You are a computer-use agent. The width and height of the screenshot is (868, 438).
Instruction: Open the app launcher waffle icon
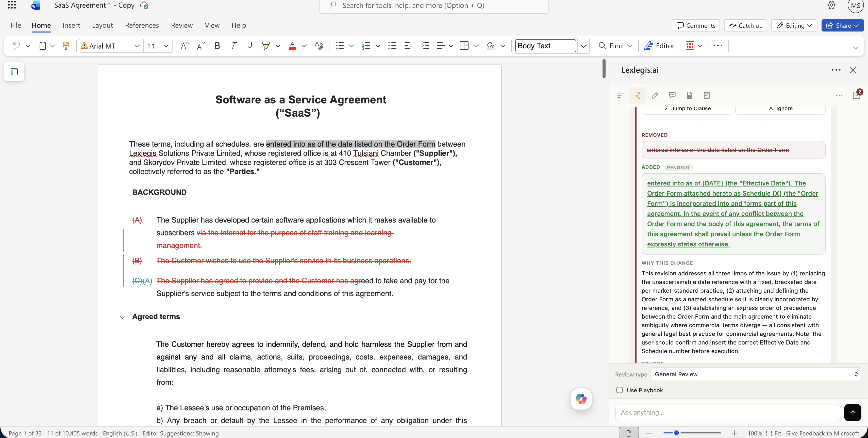[12, 5]
